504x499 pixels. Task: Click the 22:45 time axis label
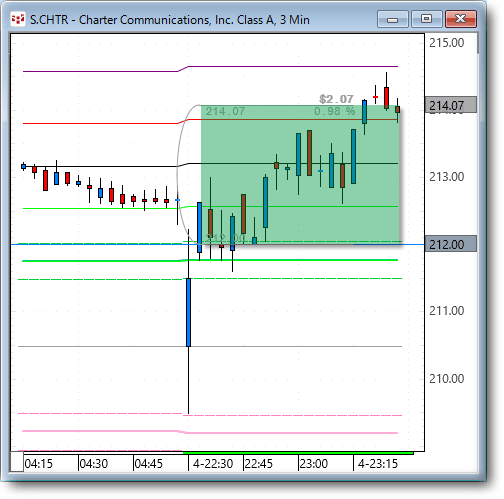coord(259,464)
